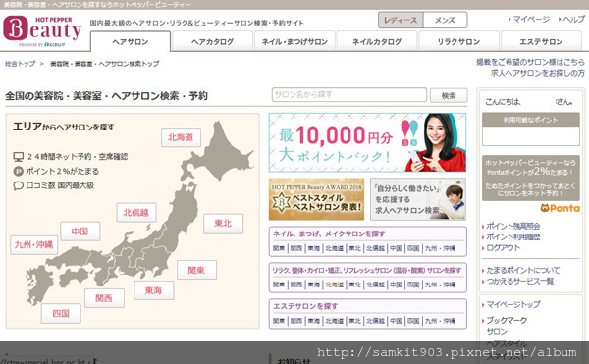Open the Pontaポイントが2%たまる promo box
Screen dimensions: 589x364
point(531,179)
